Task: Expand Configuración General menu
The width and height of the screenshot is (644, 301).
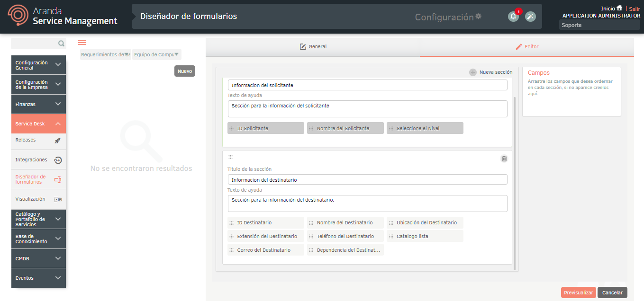Action: pos(39,65)
